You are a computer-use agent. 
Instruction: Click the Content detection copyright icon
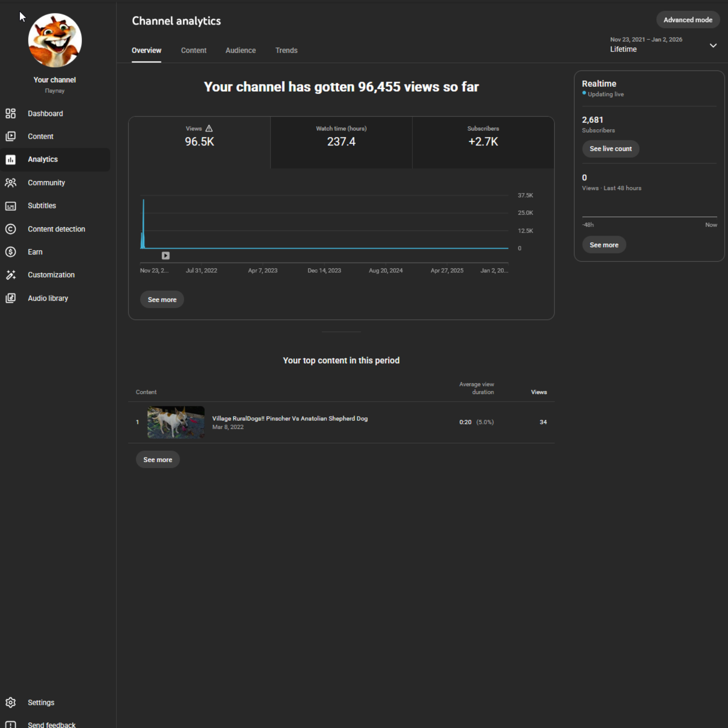click(x=11, y=229)
